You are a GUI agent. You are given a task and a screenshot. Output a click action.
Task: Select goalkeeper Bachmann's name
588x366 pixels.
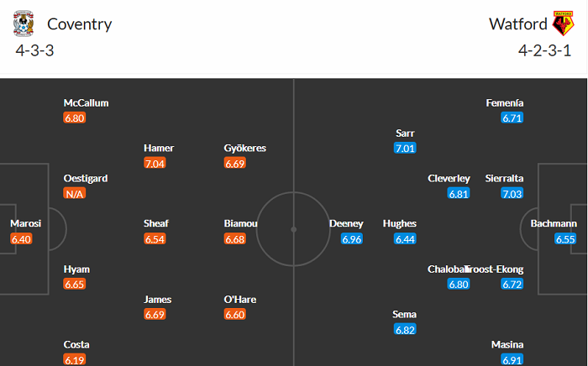point(554,224)
